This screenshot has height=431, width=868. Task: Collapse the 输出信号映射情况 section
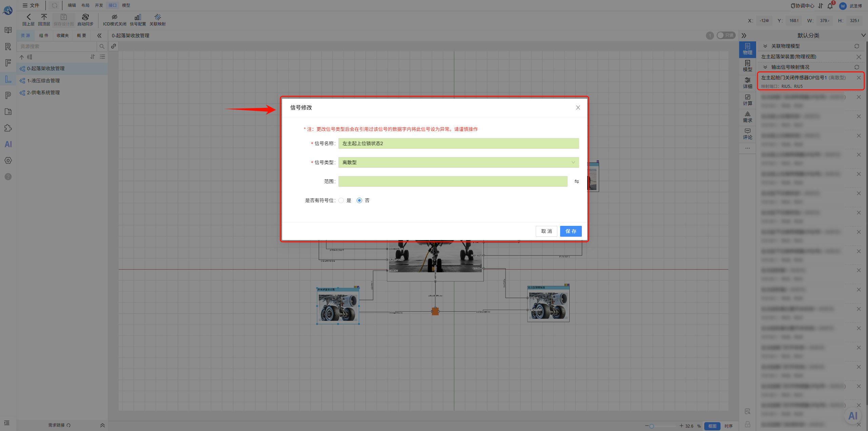coord(765,67)
